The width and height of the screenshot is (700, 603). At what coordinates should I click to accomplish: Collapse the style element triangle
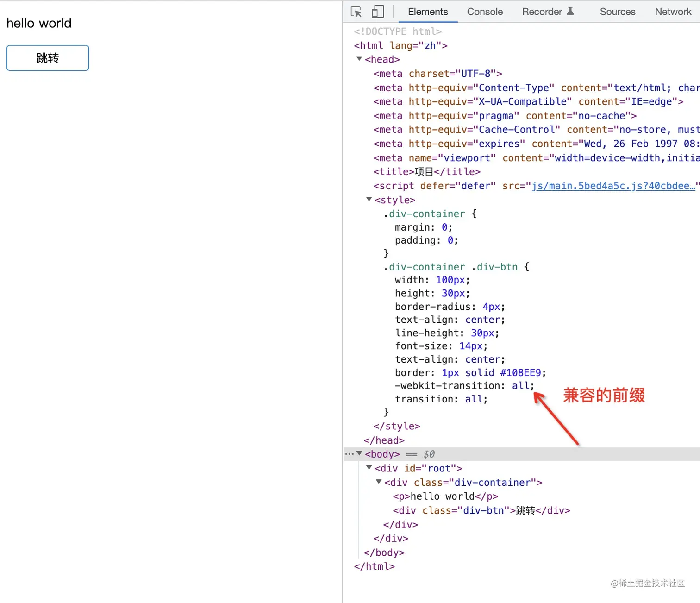(369, 200)
